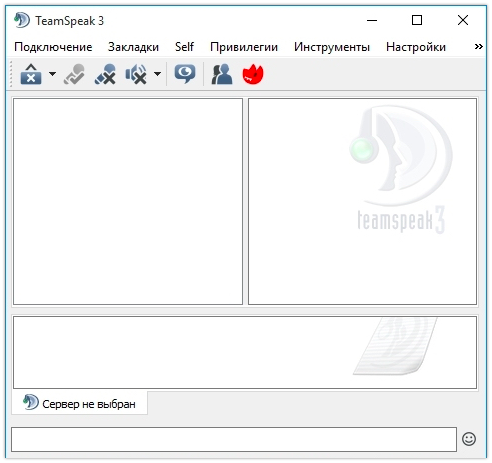
Task: Open the emoticon smiley picker
Action: point(469,439)
